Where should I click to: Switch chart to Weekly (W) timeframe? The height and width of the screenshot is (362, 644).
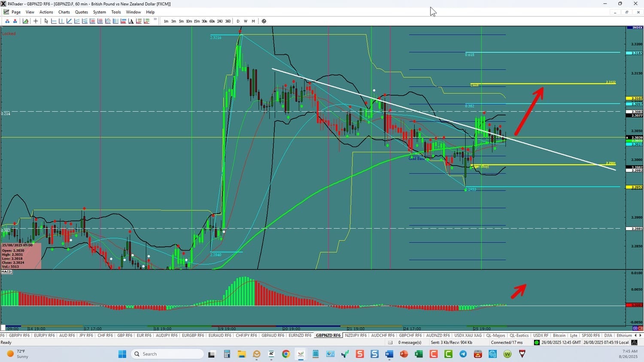tap(246, 21)
